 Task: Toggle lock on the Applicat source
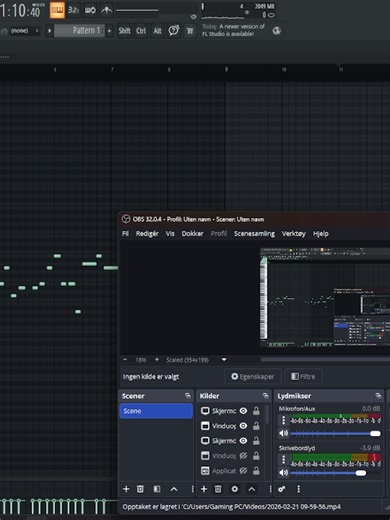256,471
